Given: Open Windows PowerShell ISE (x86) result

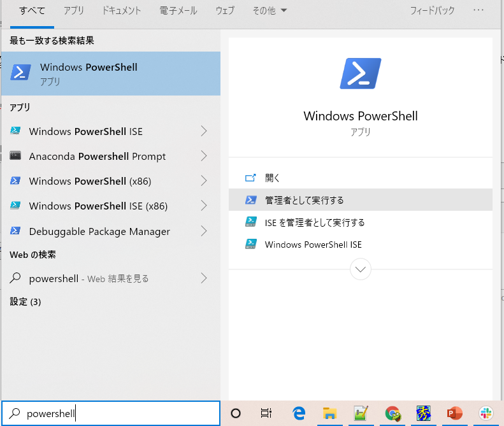Looking at the screenshot, I should pyautogui.click(x=98, y=206).
